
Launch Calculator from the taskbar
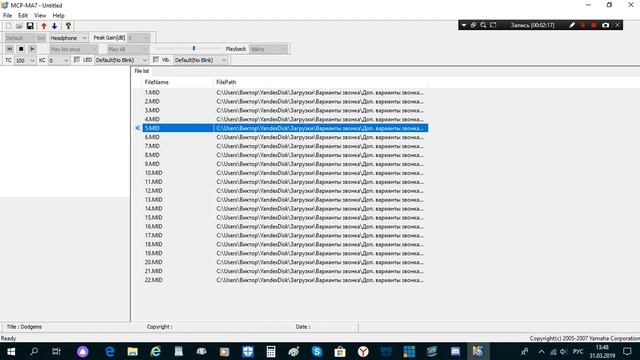271,351
